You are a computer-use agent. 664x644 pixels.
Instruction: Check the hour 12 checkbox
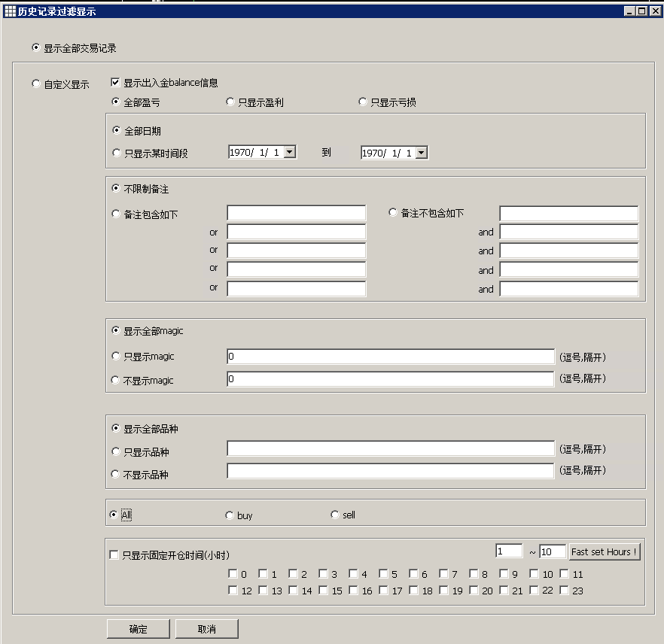[233, 591]
